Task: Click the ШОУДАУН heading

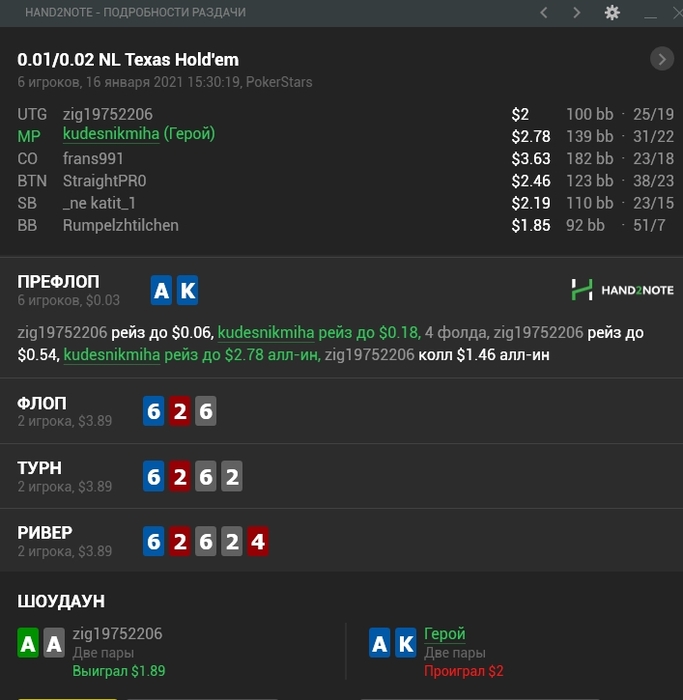Action: point(61,601)
